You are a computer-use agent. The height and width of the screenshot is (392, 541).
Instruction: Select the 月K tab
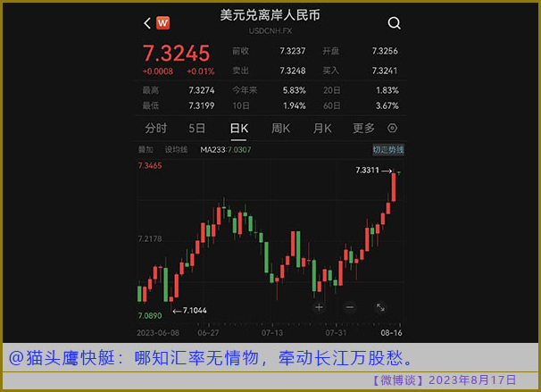(x=322, y=129)
